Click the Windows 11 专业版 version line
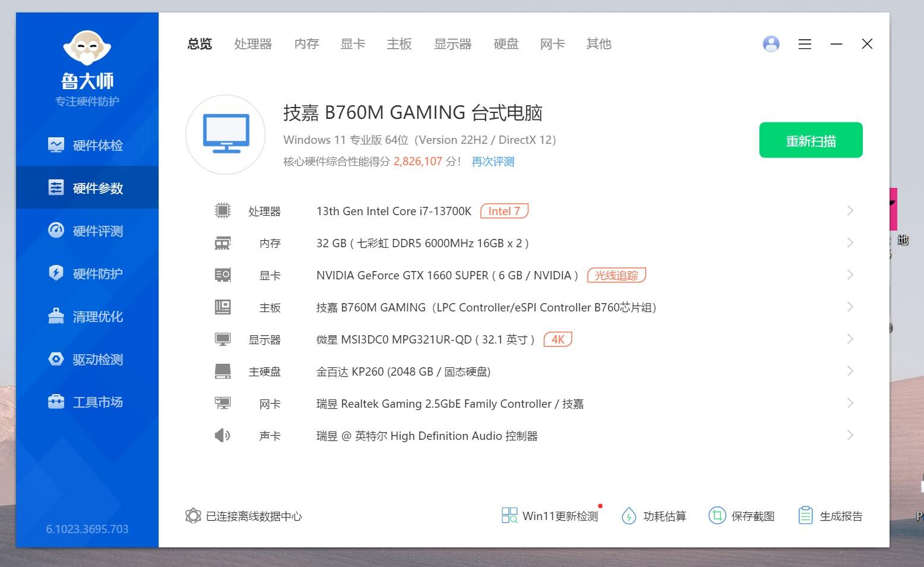Screen dimensions: 924x567 tap(420, 140)
